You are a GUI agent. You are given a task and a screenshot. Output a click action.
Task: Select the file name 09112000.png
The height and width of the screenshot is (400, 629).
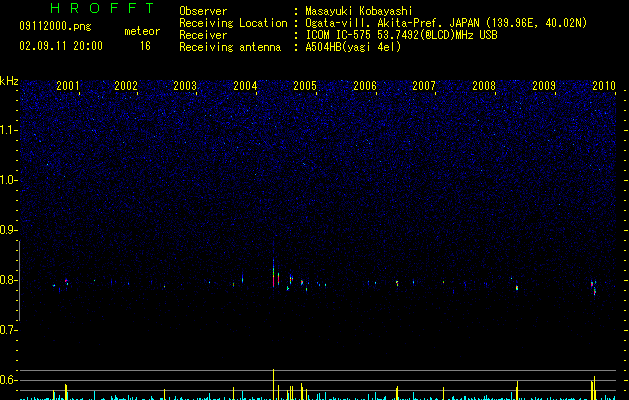55,26
